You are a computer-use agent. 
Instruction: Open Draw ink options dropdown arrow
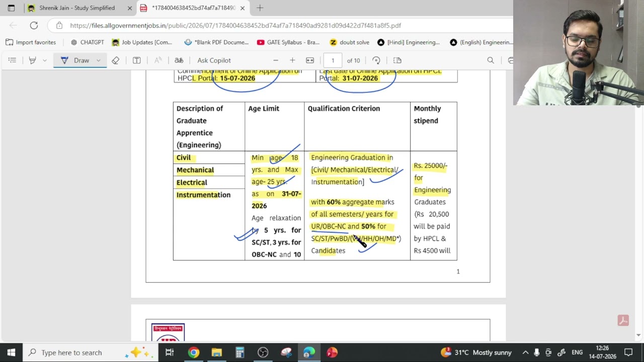[x=98, y=60]
